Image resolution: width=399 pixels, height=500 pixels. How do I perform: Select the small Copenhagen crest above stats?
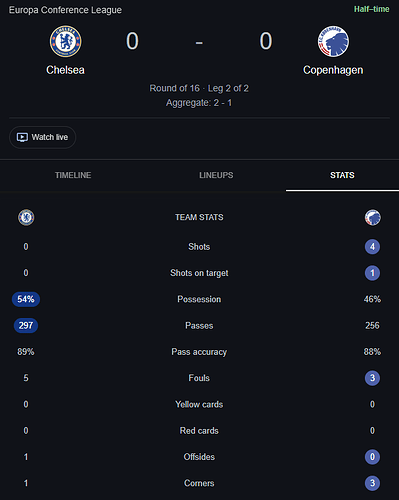tap(372, 217)
